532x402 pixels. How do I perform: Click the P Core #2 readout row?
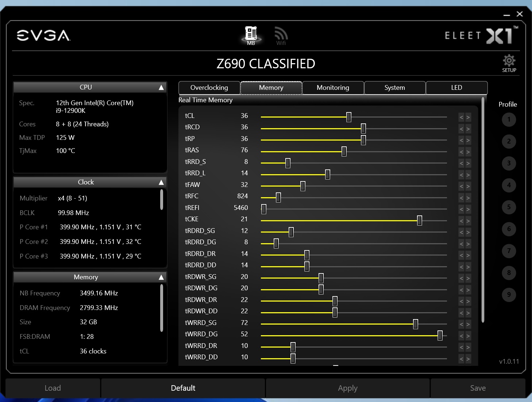pos(81,242)
